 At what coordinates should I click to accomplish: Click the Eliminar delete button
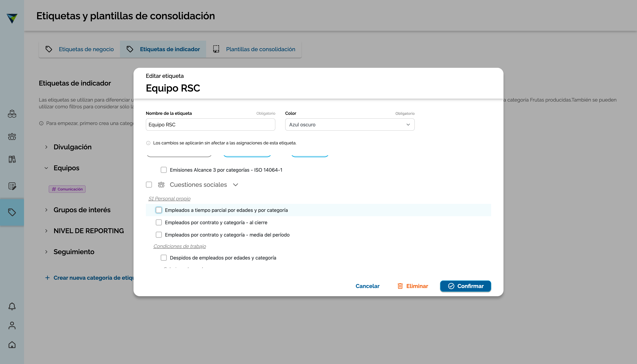[x=413, y=286]
